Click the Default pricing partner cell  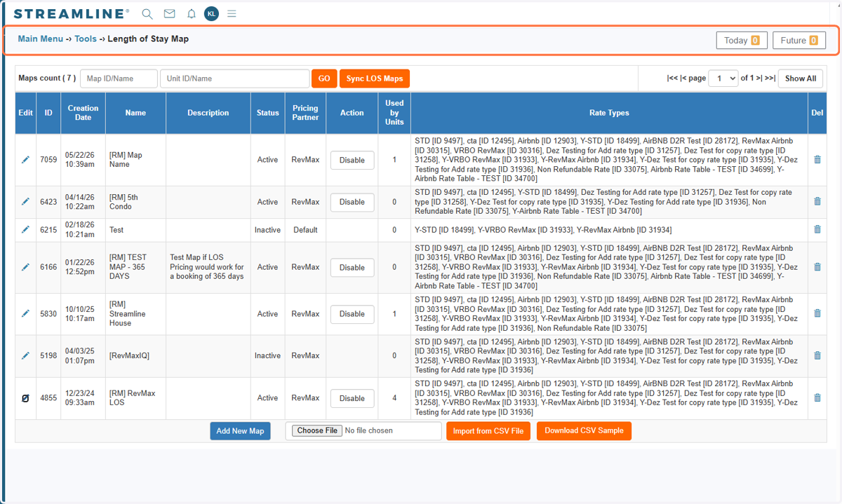click(x=305, y=230)
